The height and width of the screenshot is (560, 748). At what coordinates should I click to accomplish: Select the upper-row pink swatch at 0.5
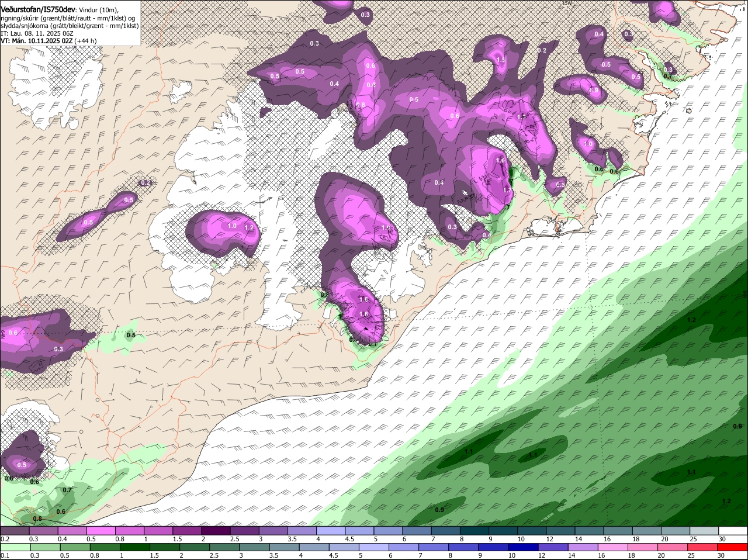pyautogui.click(x=101, y=531)
